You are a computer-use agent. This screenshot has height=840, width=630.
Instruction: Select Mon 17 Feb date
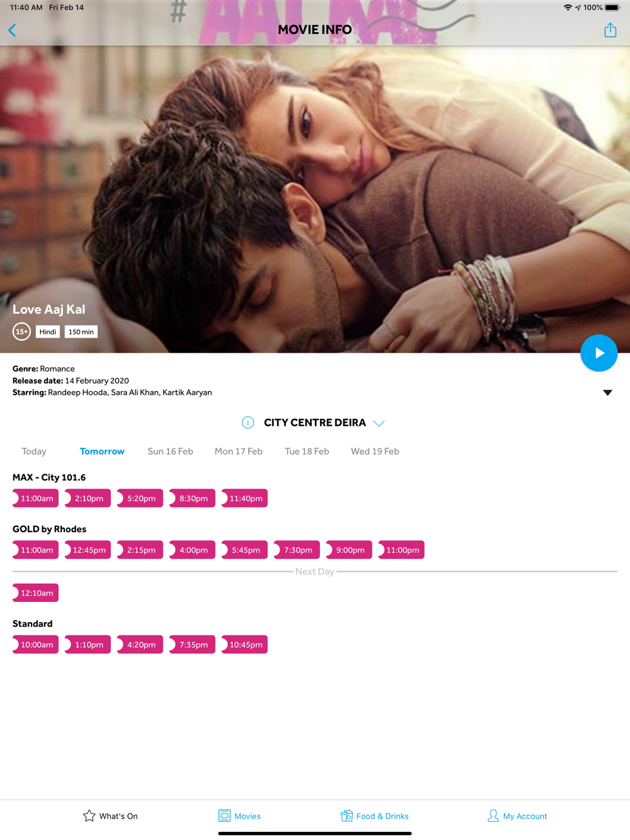(x=238, y=451)
